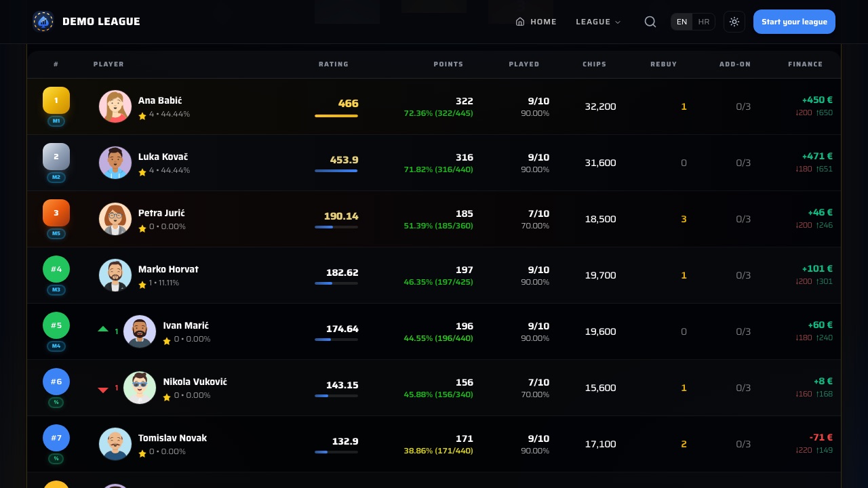Expand the League dropdown menu

(598, 22)
